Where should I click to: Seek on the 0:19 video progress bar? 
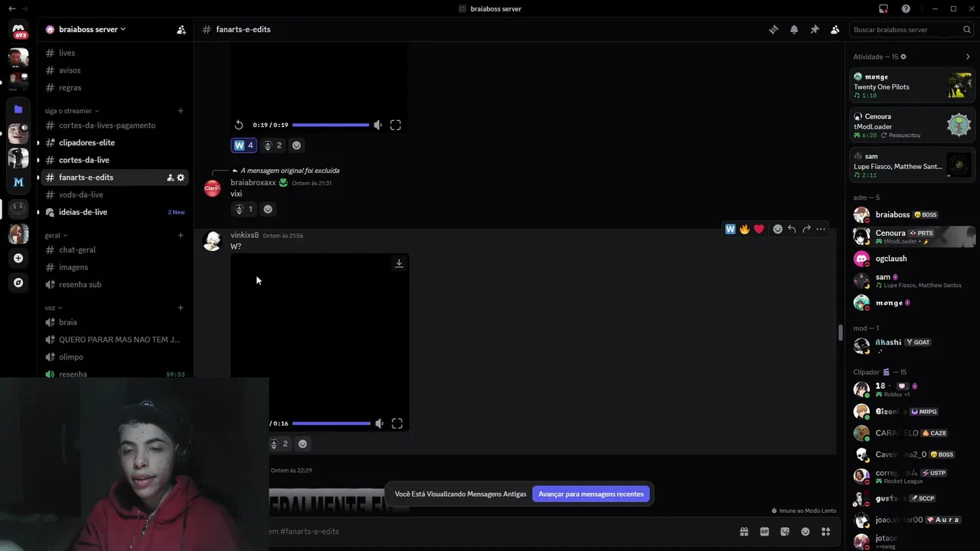(331, 125)
